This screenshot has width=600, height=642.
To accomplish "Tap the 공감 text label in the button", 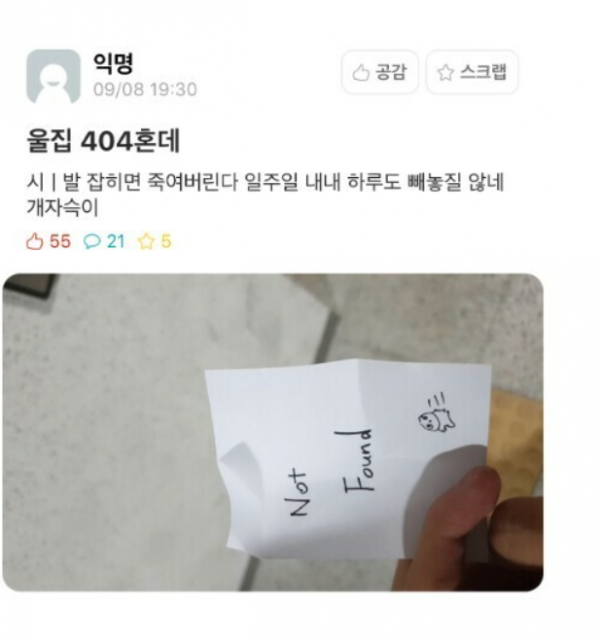I will 391,72.
